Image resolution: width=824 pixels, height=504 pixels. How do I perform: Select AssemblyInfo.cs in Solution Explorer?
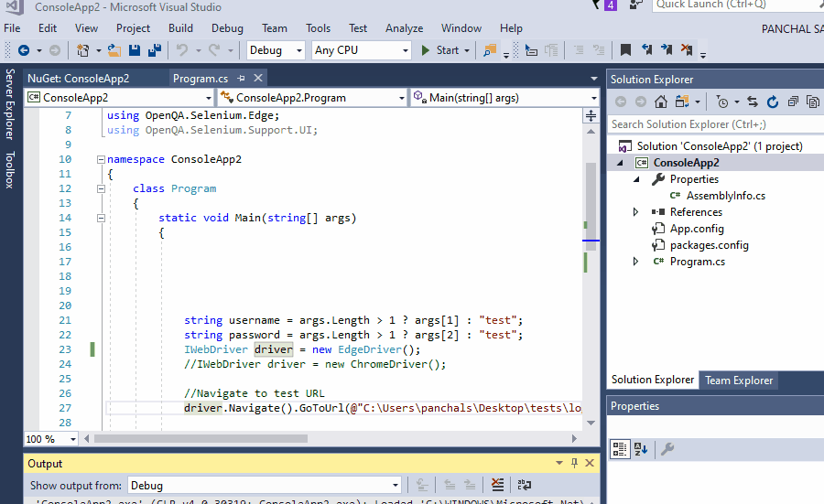pos(726,196)
